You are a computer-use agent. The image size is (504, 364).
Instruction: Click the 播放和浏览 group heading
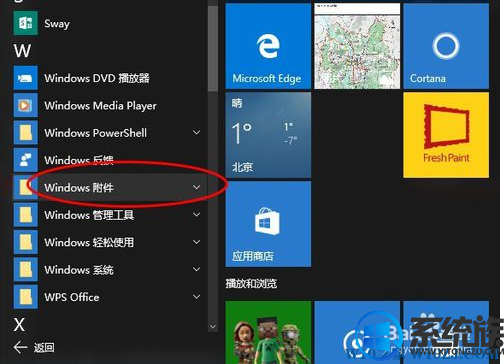click(x=251, y=284)
